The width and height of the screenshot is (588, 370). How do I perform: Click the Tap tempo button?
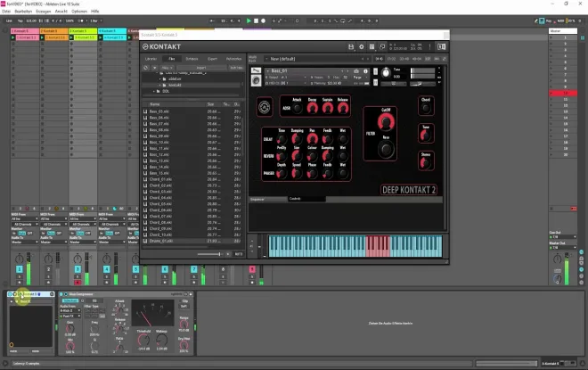pyautogui.click(x=20, y=21)
